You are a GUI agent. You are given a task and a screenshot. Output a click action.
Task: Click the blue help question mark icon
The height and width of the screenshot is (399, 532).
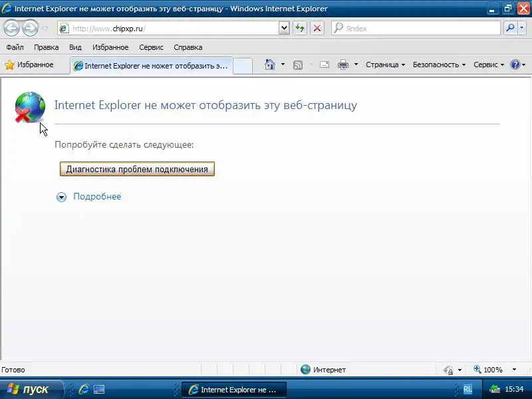(x=515, y=65)
